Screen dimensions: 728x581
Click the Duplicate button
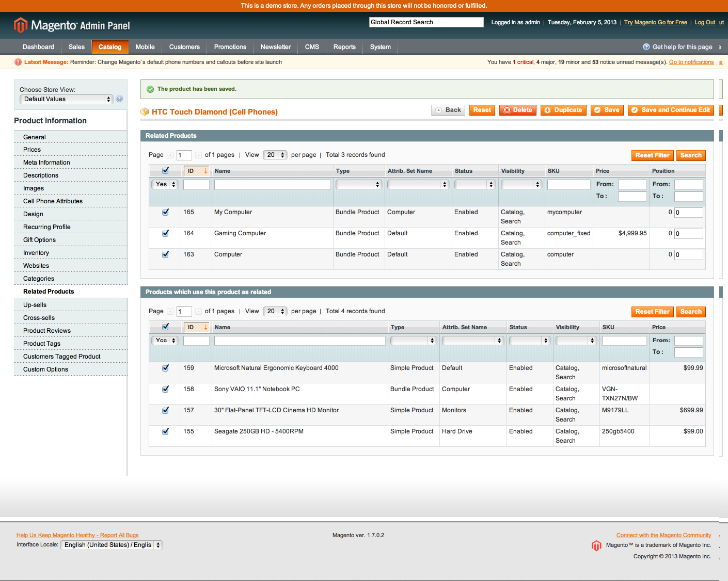563,110
